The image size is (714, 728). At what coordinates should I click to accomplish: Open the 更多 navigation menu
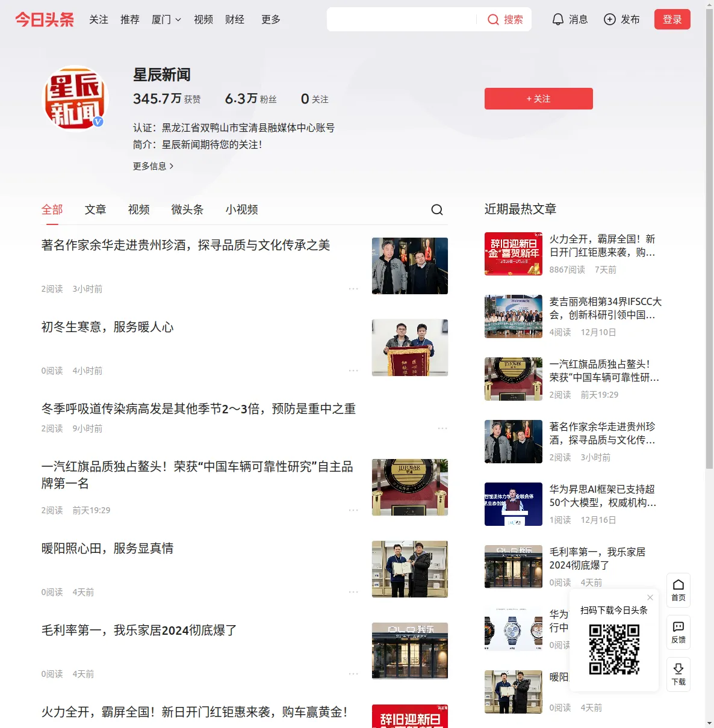point(271,20)
